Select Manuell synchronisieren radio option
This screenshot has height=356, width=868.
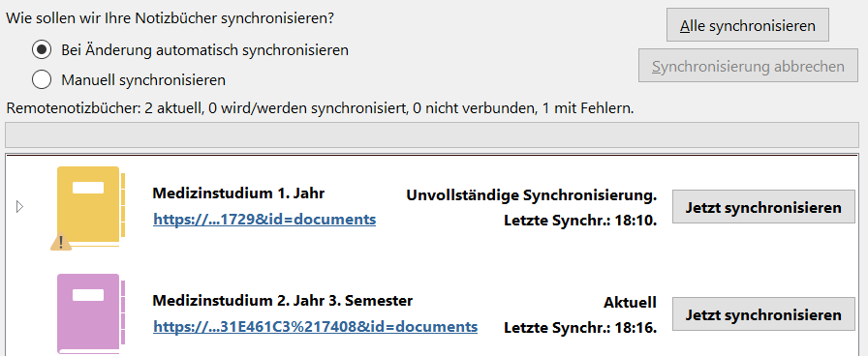click(42, 80)
